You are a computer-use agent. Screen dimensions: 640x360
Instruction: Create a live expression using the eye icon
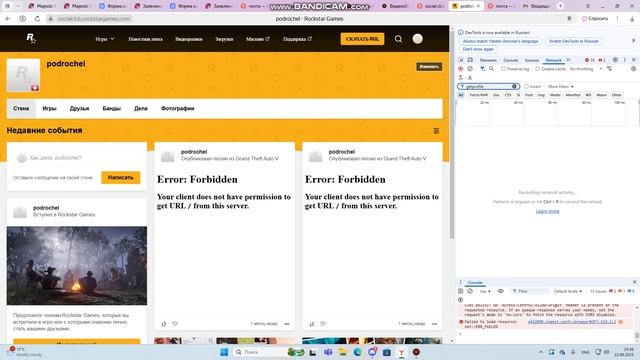tap(500, 291)
